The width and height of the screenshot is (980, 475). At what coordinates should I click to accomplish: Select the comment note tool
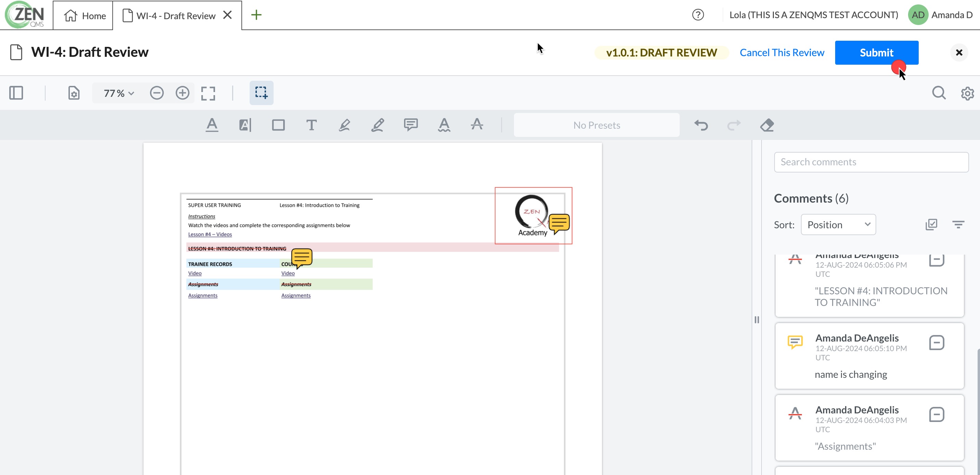tap(411, 125)
